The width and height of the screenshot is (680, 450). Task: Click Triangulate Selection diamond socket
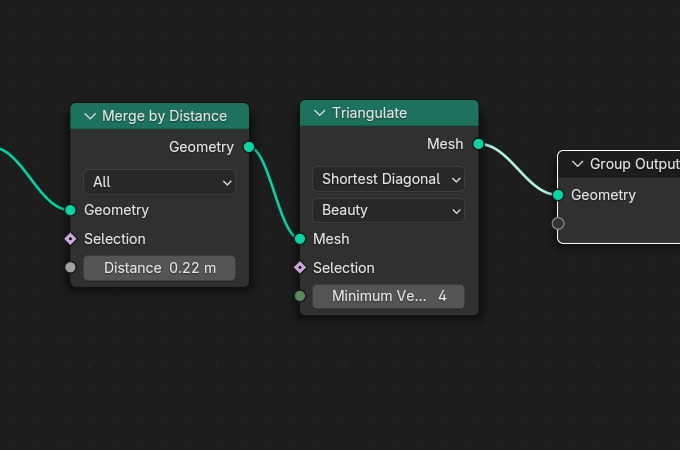(x=300, y=267)
